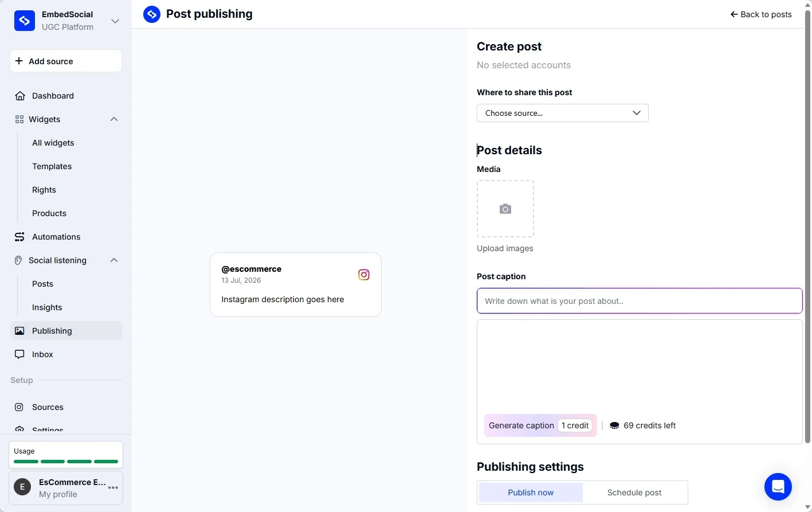
Task: Select the Publish now option
Action: 531,493
